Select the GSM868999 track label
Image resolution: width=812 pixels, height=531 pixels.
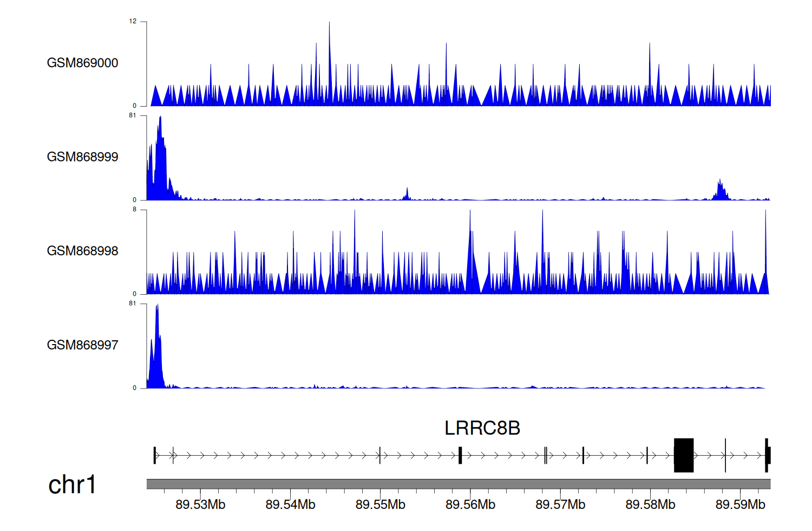point(82,157)
